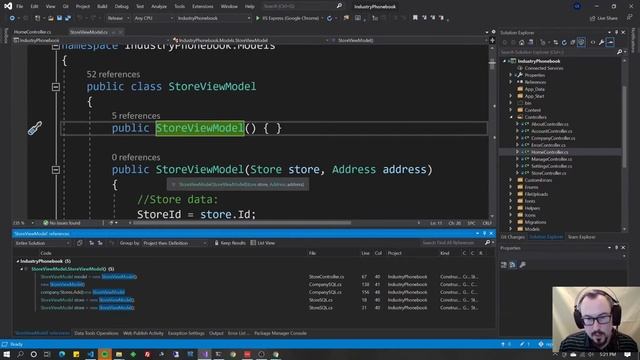This screenshot has height=360, width=640.
Task: Switch to HomeController.cs tab
Action: click(33, 32)
